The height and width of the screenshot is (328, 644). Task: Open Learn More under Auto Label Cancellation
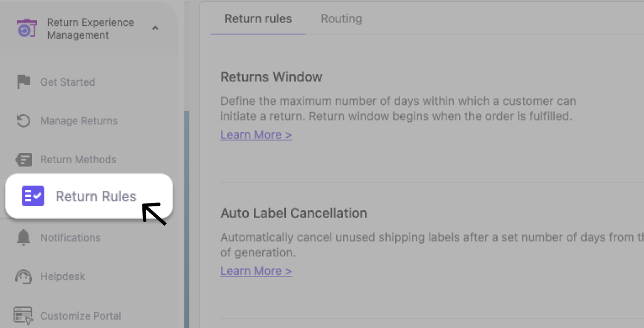(x=256, y=271)
